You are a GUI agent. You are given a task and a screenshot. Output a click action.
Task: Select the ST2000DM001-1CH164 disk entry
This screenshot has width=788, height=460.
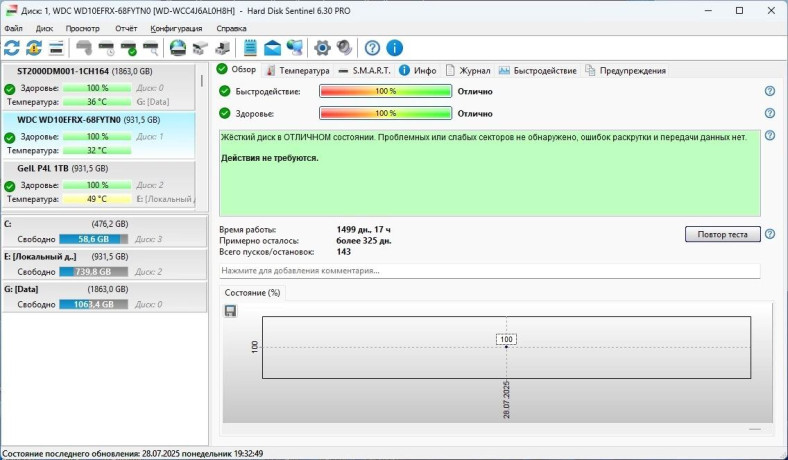point(99,87)
